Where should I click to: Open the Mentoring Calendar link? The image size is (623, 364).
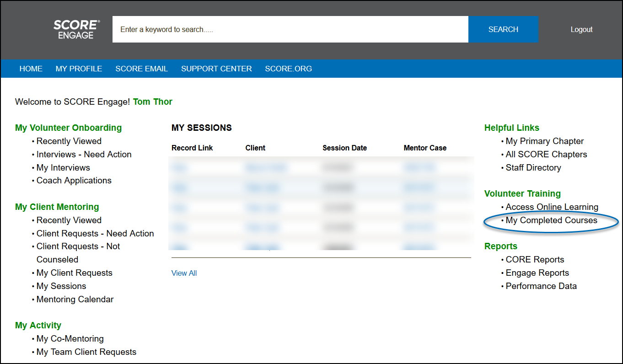(x=75, y=300)
